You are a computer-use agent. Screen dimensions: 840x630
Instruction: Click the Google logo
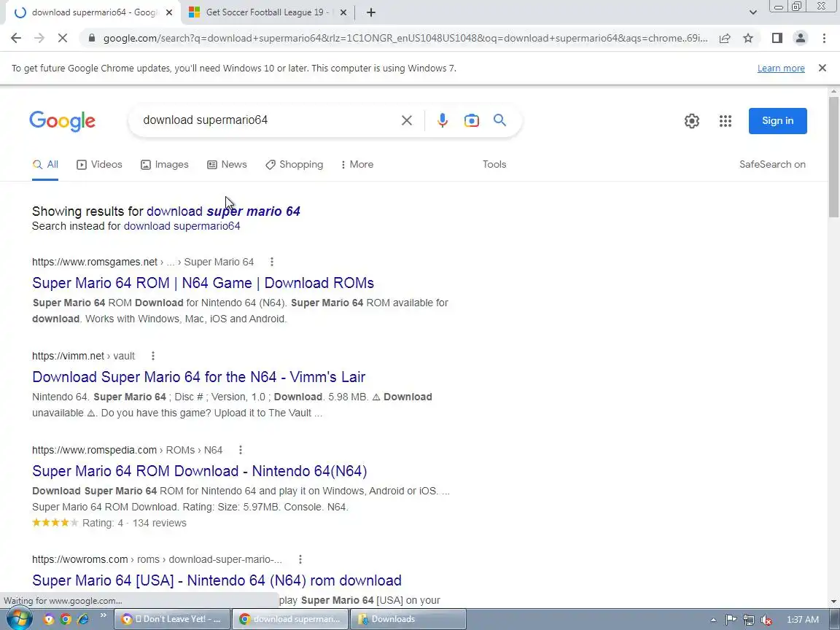point(62,121)
